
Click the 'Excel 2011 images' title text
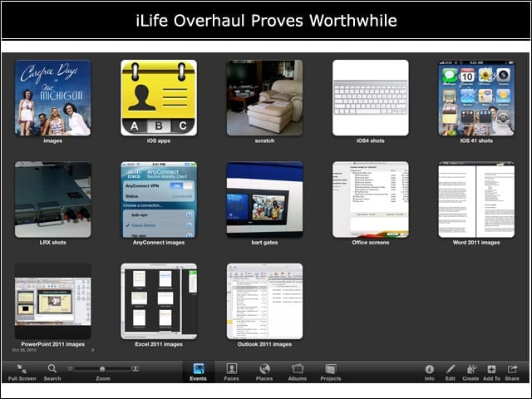coord(159,344)
